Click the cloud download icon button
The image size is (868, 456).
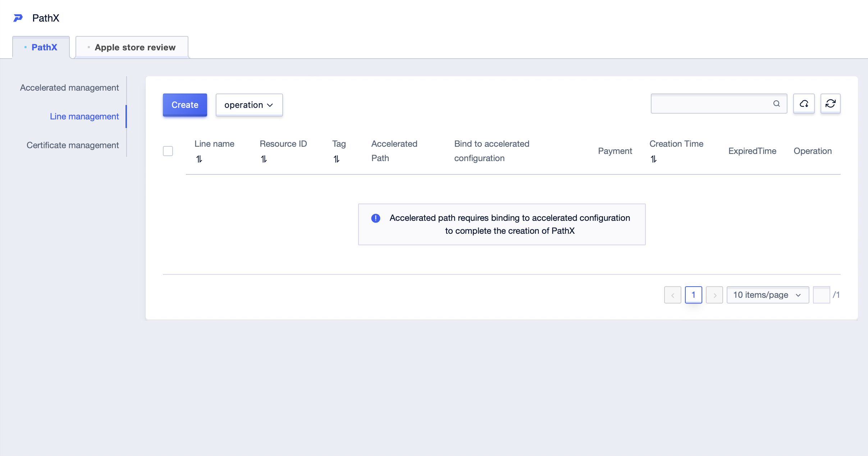pyautogui.click(x=804, y=104)
